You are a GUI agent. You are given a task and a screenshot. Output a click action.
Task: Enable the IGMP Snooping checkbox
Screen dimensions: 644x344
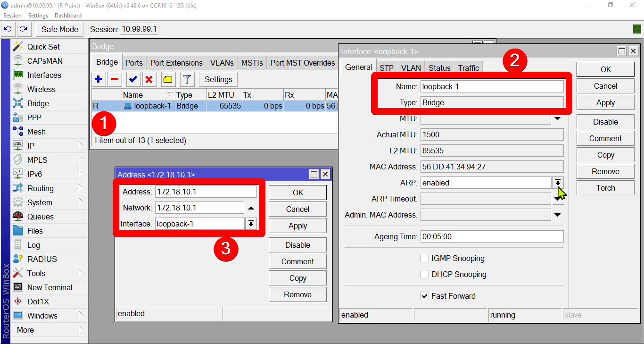(424, 258)
